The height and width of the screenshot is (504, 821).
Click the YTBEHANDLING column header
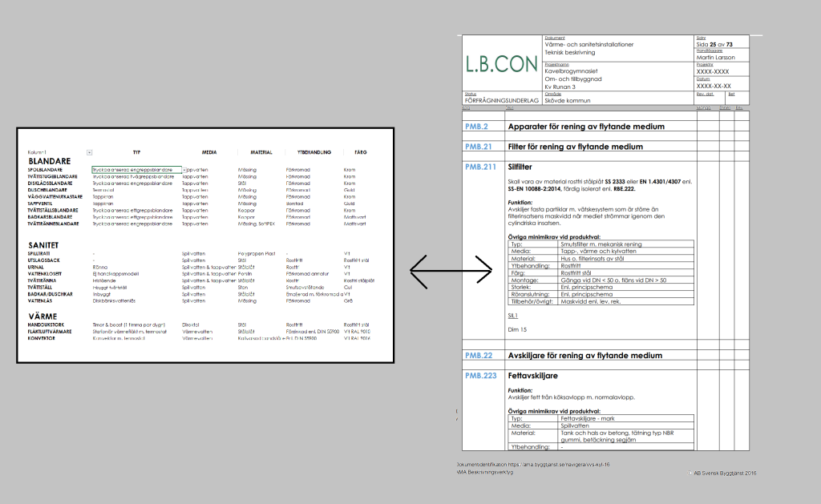[x=310, y=151]
